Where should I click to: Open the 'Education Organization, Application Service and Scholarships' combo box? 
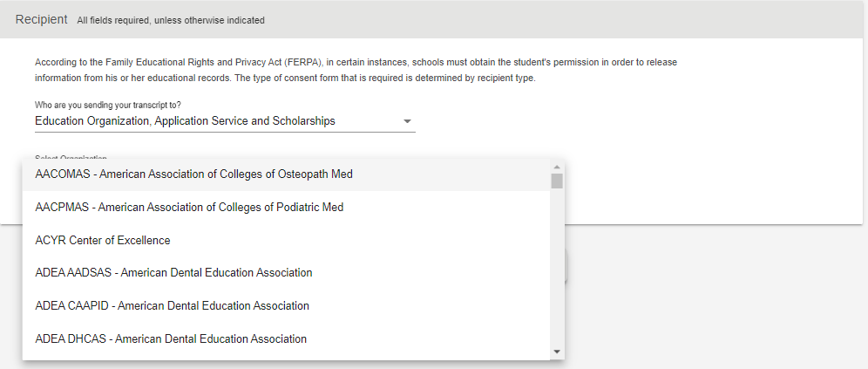[x=225, y=121]
